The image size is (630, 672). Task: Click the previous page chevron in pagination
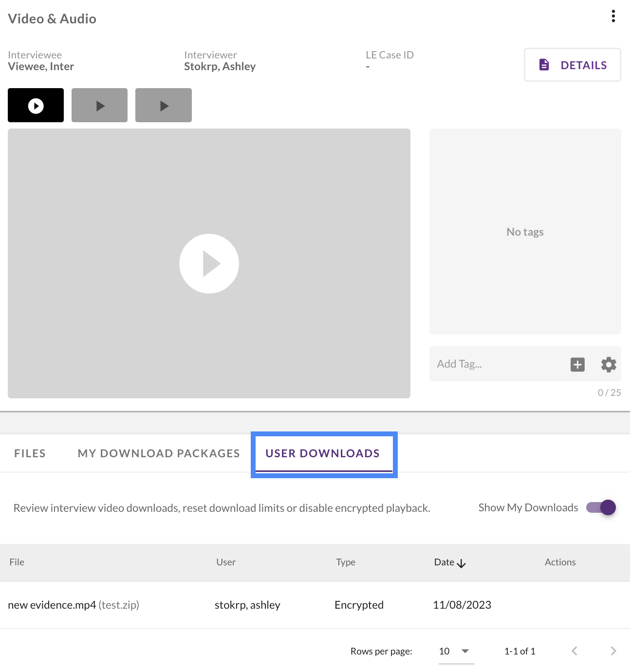point(574,651)
